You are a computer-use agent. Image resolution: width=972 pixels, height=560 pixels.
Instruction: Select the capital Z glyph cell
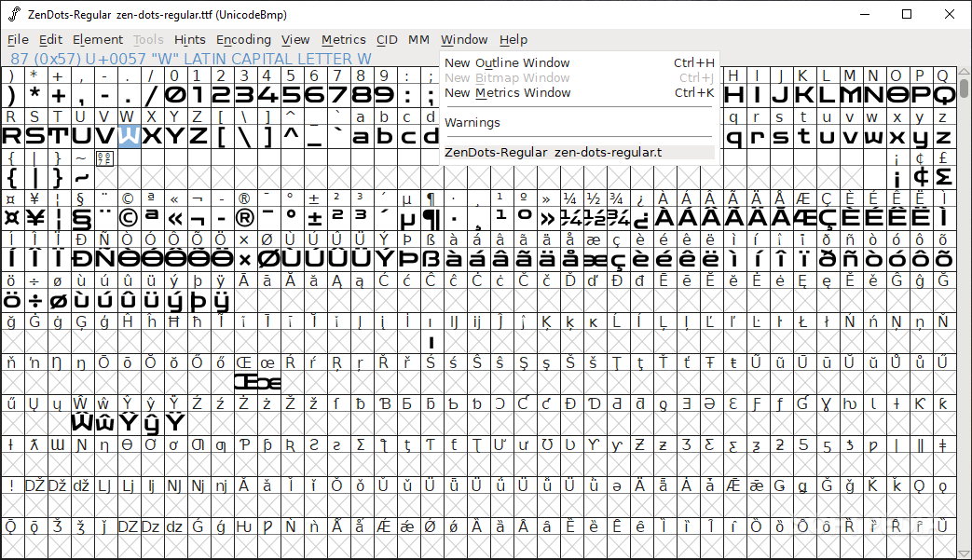tap(199, 136)
